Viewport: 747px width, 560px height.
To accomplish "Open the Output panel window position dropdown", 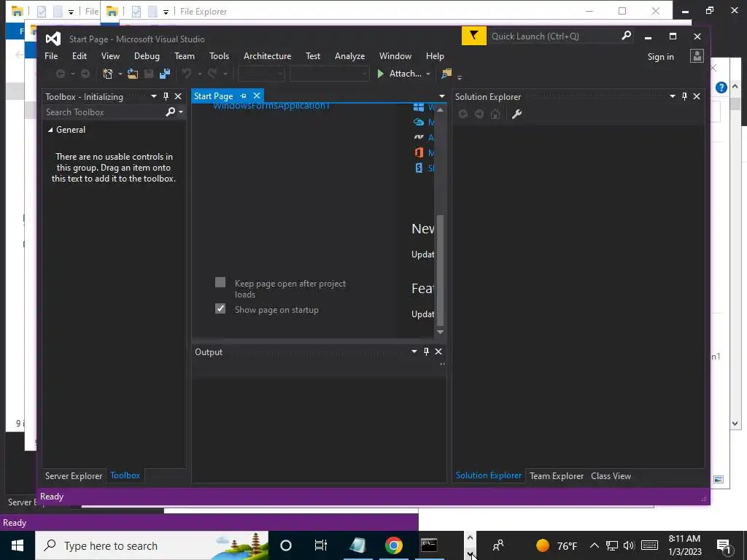I will 414,351.
